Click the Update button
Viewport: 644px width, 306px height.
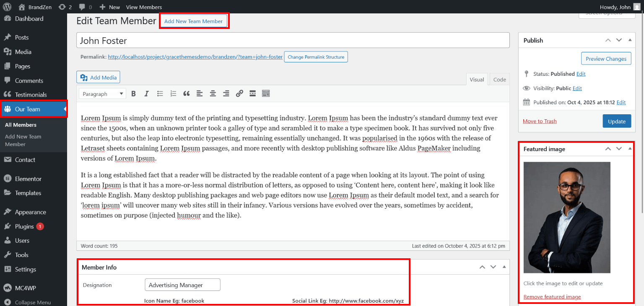616,121
